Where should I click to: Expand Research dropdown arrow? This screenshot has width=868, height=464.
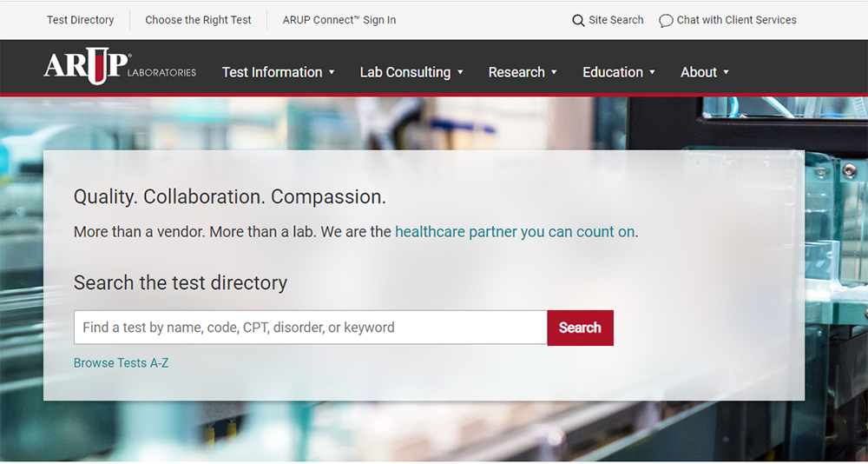click(554, 72)
